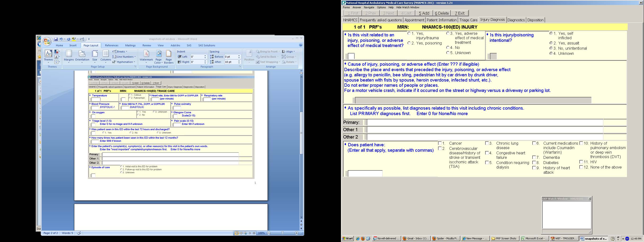Launch Internet Explorer from quick launch bar
644x242 pixels.
click(x=358, y=238)
